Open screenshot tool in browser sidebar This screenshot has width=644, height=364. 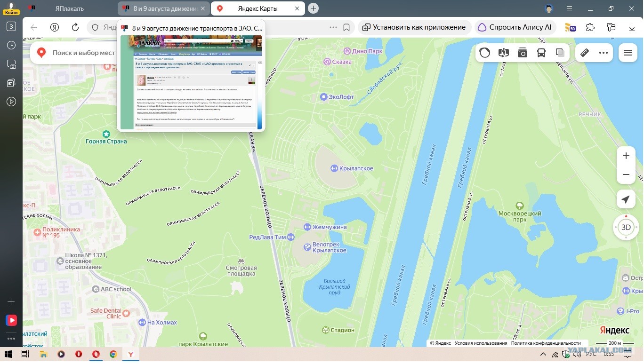tap(11, 64)
